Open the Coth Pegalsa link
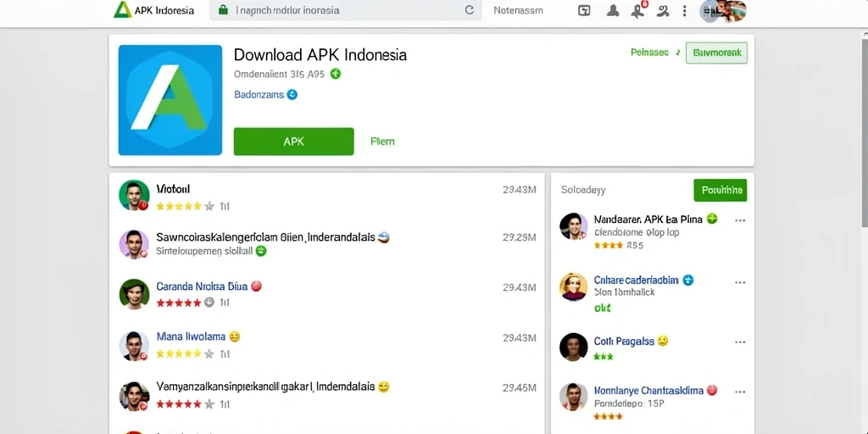Screen dimensions: 868x434 point(624,341)
